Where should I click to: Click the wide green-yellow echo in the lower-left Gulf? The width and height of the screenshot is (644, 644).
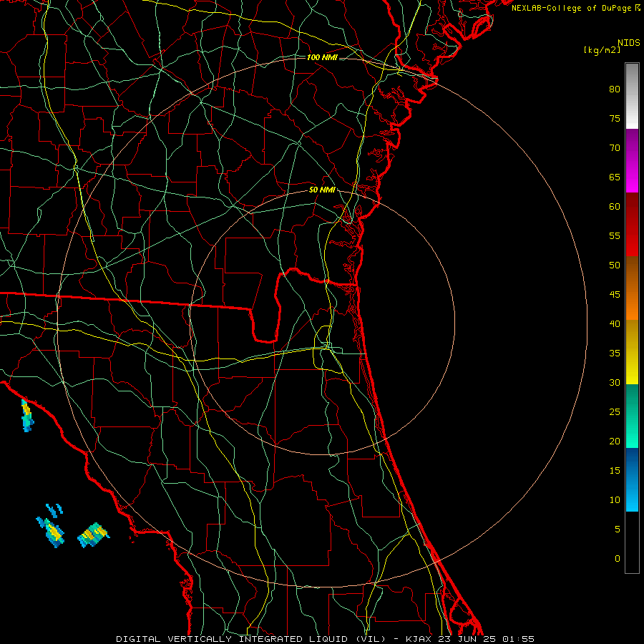tap(94, 535)
